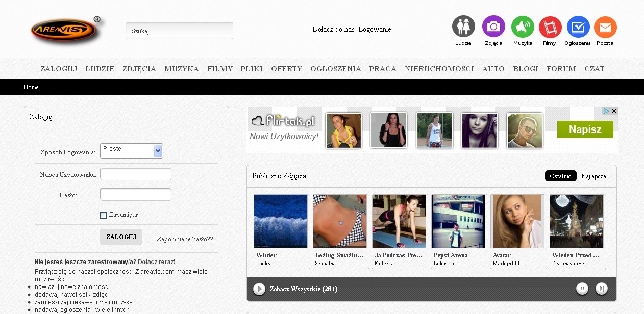Open FORUM in the main navigation

point(561,69)
